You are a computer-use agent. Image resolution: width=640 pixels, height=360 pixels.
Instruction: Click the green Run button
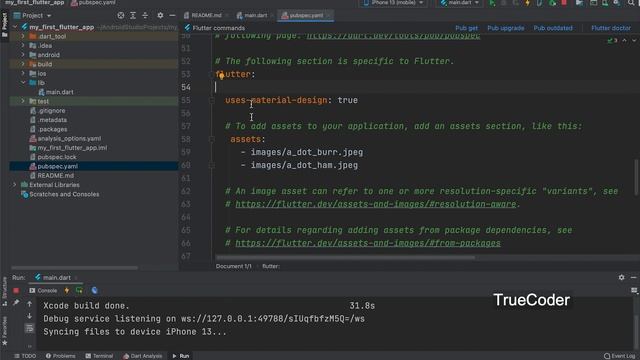pyautogui.click(x=492, y=3)
